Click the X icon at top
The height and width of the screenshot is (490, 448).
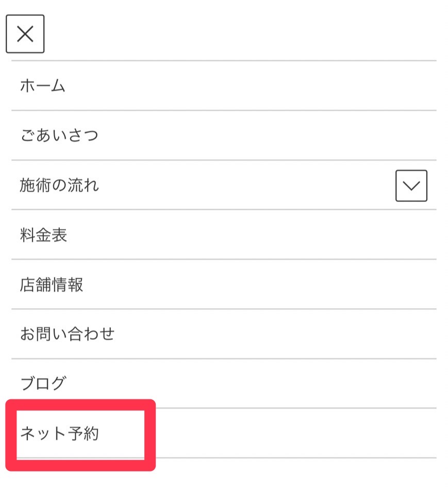[x=25, y=34]
